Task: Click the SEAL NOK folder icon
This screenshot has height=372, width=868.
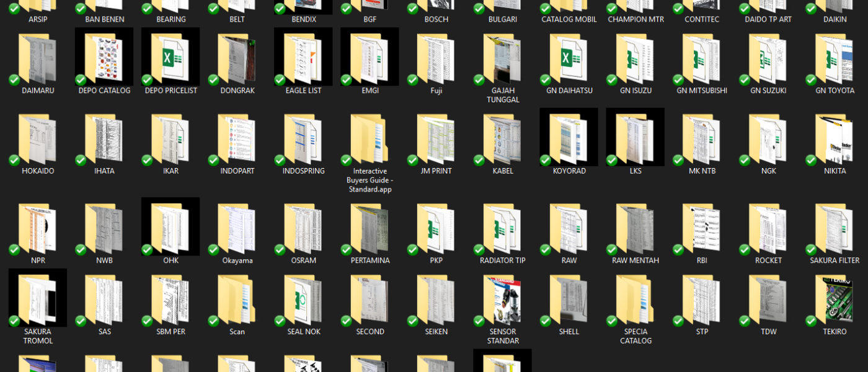Action: click(303, 301)
